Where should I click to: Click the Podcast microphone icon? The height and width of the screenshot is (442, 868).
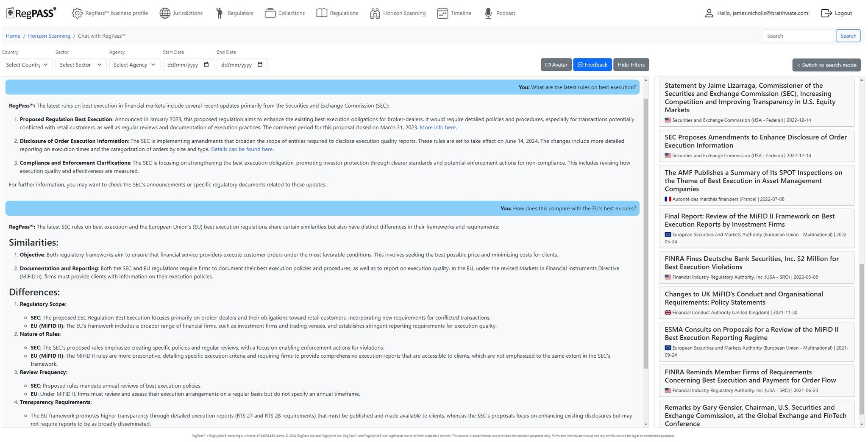click(x=488, y=13)
